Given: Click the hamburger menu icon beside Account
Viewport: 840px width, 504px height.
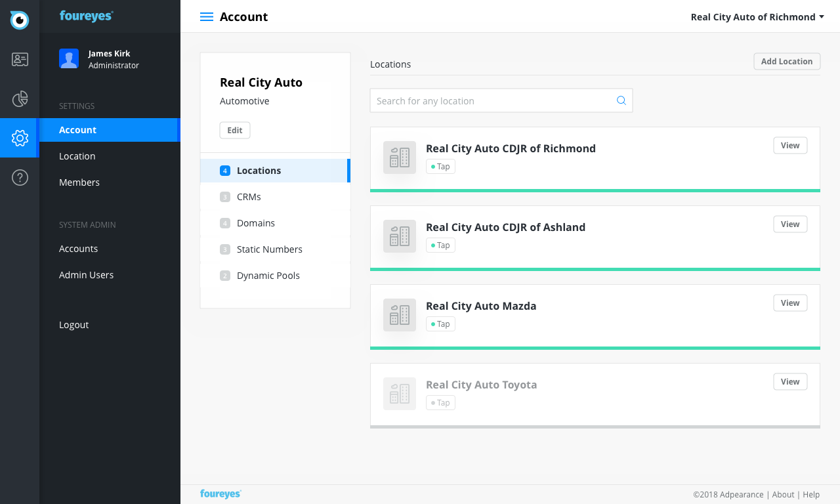Looking at the screenshot, I should (x=207, y=17).
